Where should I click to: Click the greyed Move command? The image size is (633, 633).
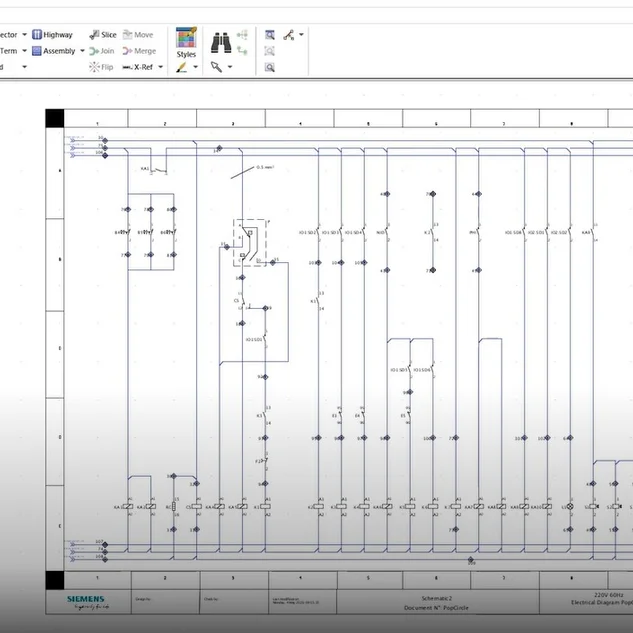[x=138, y=35]
